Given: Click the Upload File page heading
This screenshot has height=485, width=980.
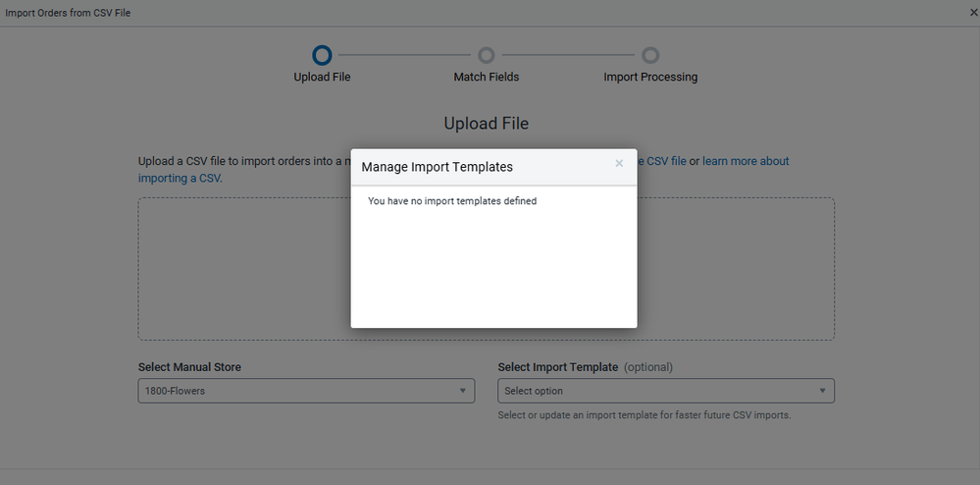Looking at the screenshot, I should click(x=486, y=124).
